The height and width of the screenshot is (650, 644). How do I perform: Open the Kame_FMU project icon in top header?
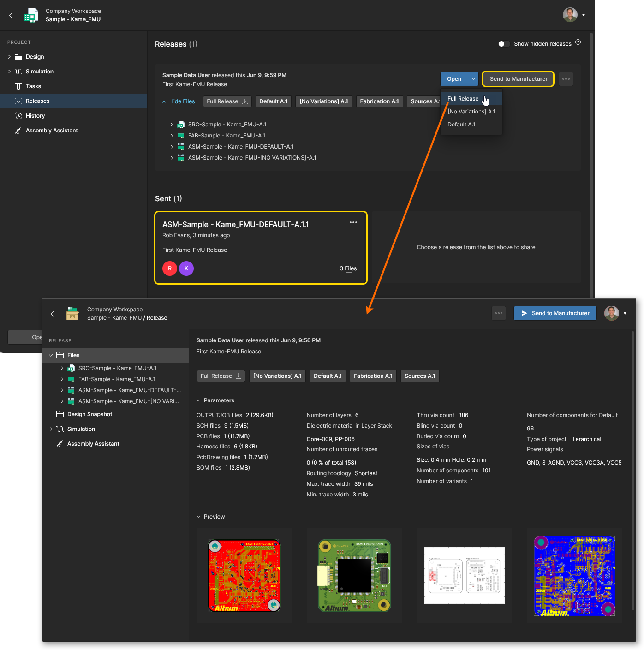pyautogui.click(x=31, y=15)
